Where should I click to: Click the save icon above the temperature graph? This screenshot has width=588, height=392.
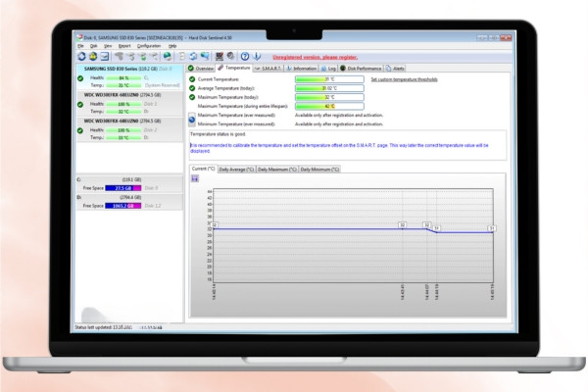(195, 179)
